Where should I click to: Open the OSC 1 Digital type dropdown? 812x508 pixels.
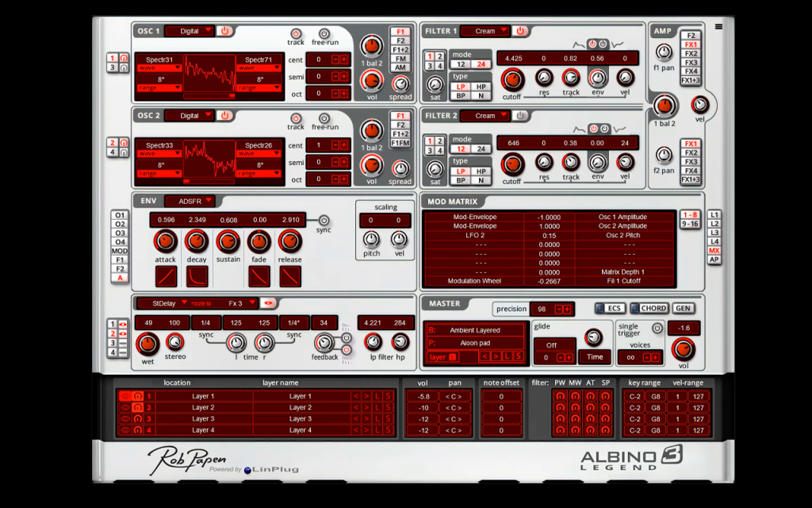[190, 31]
